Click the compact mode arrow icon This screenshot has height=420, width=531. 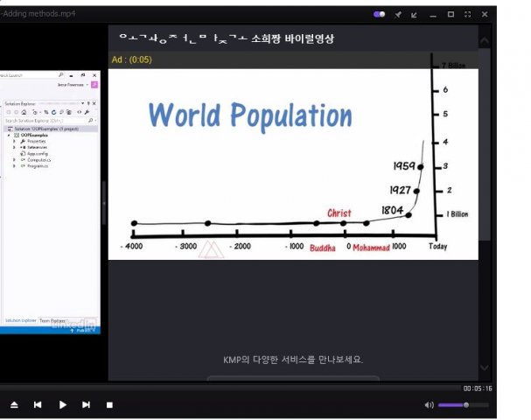coord(415,14)
